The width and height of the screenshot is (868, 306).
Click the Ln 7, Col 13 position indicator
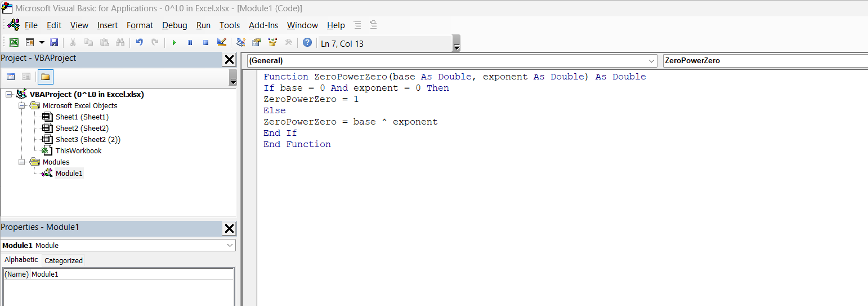(x=342, y=43)
